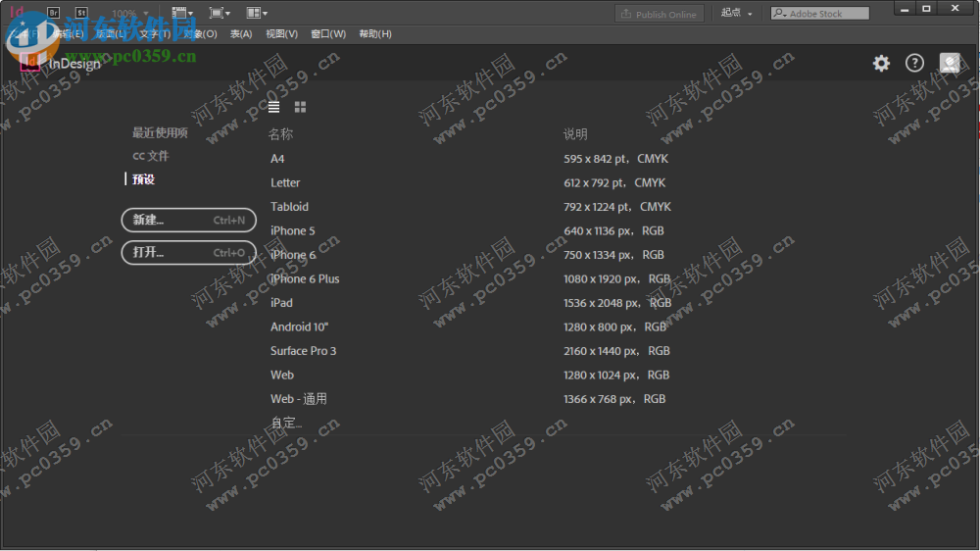Open the 窗口(W) menu
This screenshot has width=980, height=551.
[328, 33]
